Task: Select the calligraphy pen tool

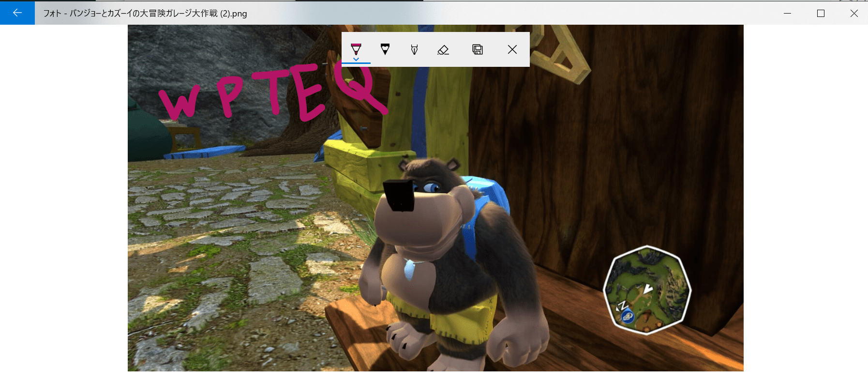Action: coord(414,49)
